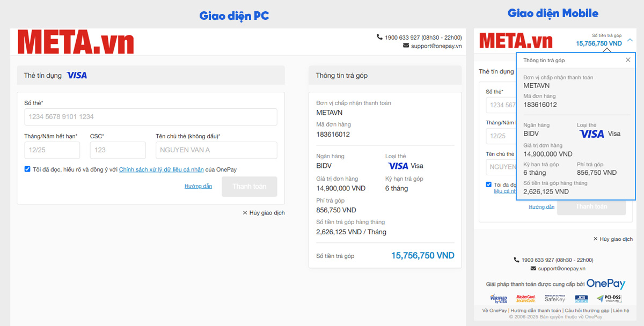Image resolution: width=644 pixels, height=326 pixels.
Task: Click order value 14,900,000 VND in Mobile popup
Action: pos(548,154)
